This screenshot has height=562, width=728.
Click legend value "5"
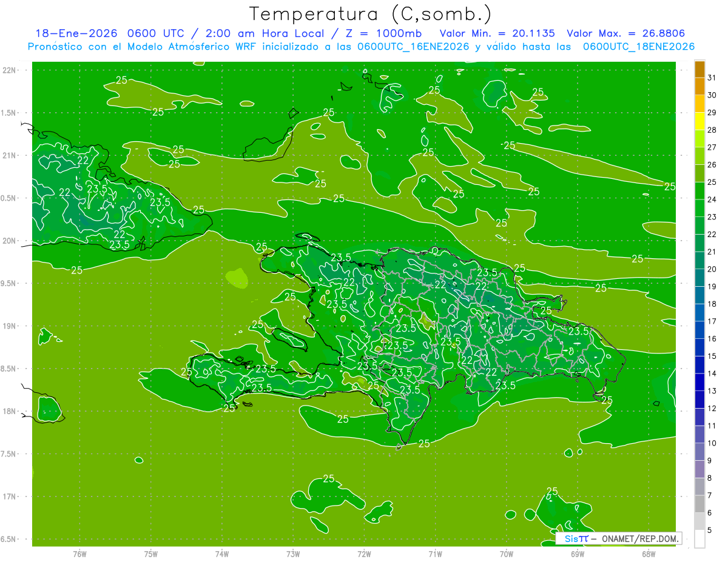[710, 530]
